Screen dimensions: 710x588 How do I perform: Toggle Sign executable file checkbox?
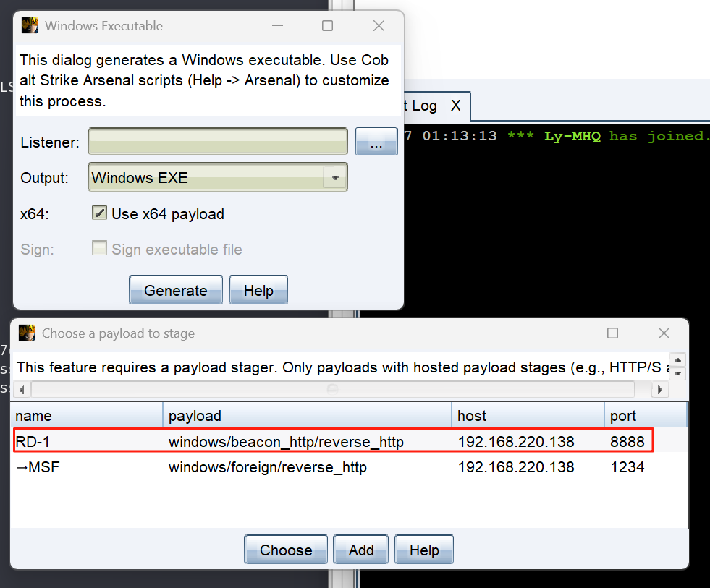point(99,248)
